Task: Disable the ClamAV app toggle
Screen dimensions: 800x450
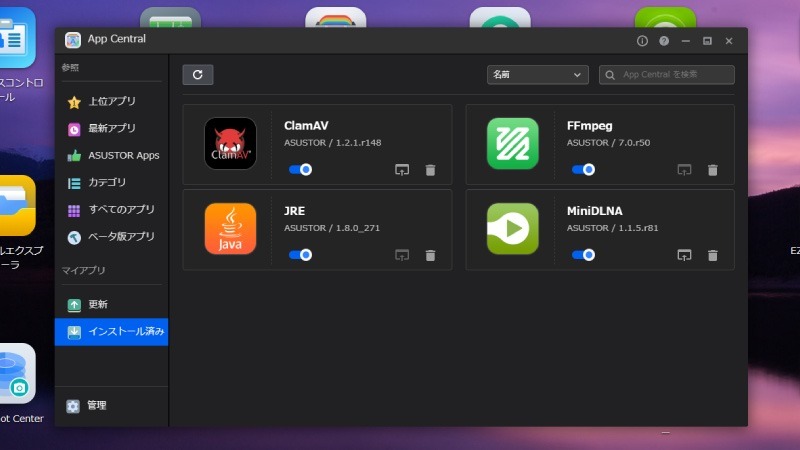Action: tap(300, 170)
